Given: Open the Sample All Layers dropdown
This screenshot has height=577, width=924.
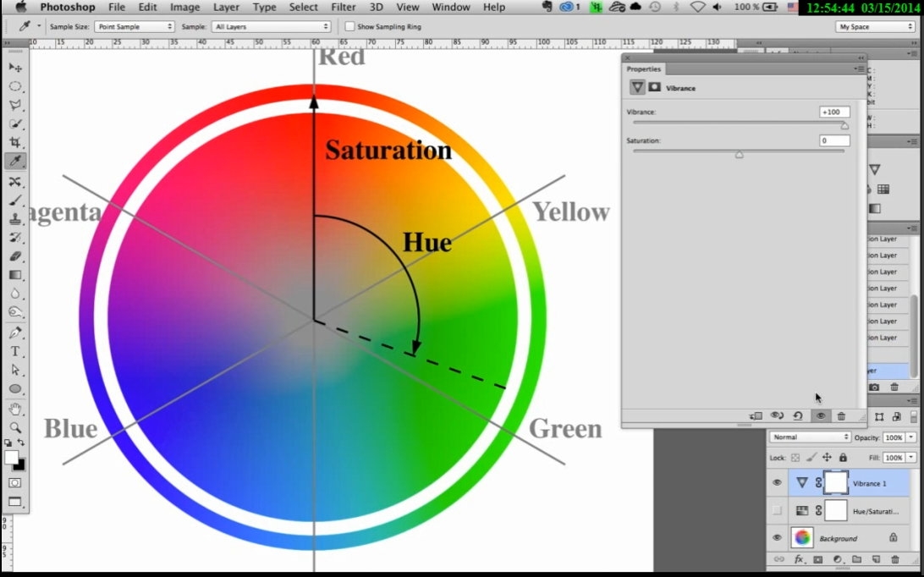Looking at the screenshot, I should 271,26.
